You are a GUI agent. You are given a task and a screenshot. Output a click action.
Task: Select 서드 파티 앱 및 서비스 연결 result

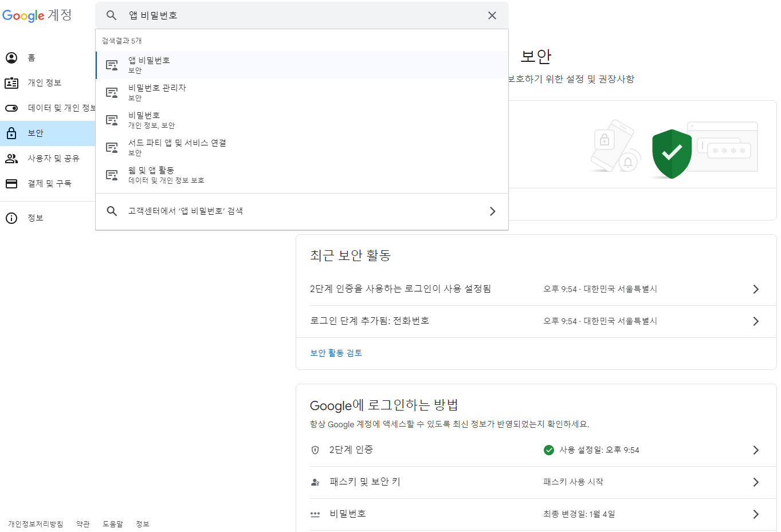click(302, 148)
